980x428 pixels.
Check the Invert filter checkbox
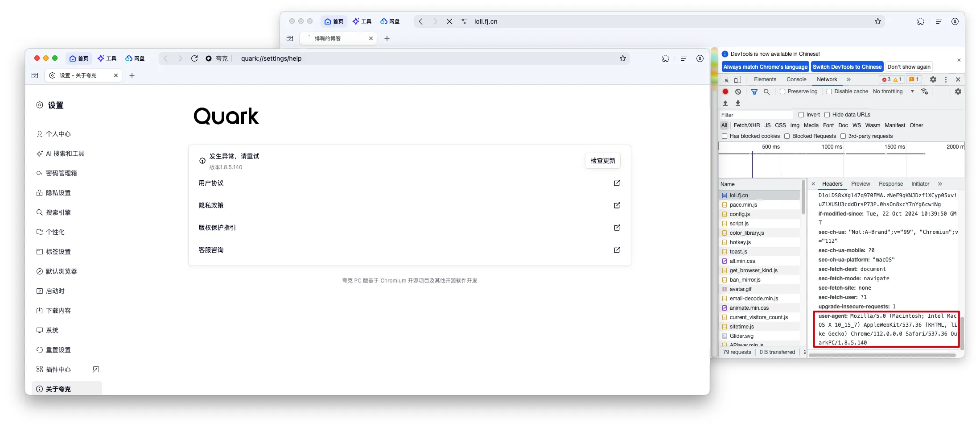pyautogui.click(x=801, y=115)
